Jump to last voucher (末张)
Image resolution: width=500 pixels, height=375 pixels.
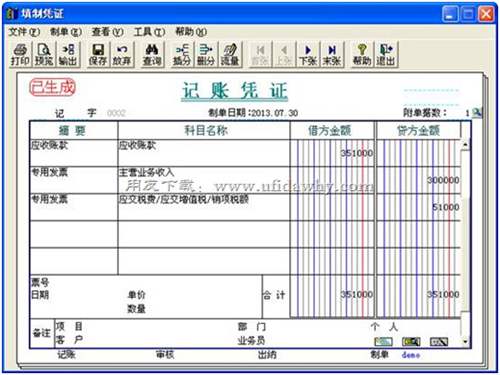[332, 55]
